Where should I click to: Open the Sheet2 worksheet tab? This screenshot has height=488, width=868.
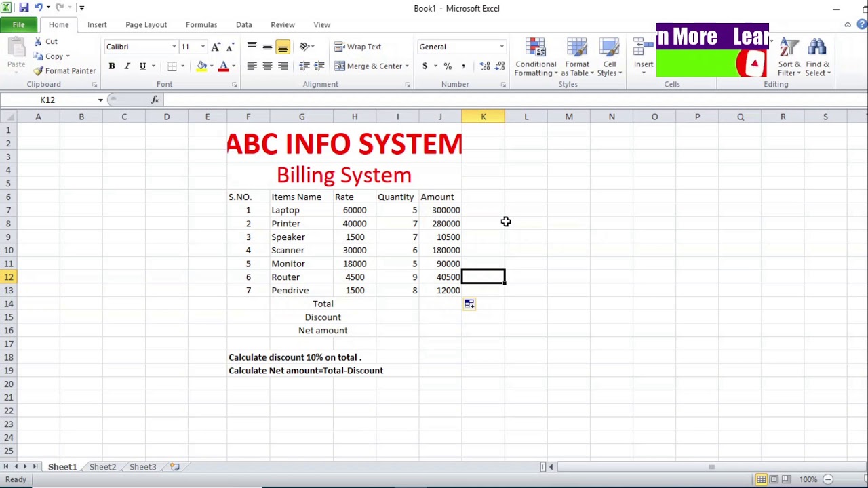102,467
